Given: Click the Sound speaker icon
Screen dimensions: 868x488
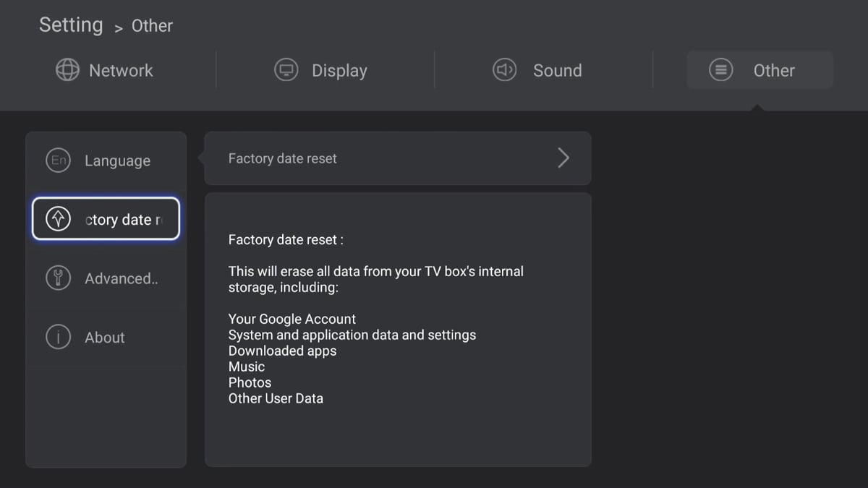Looking at the screenshot, I should pos(504,70).
